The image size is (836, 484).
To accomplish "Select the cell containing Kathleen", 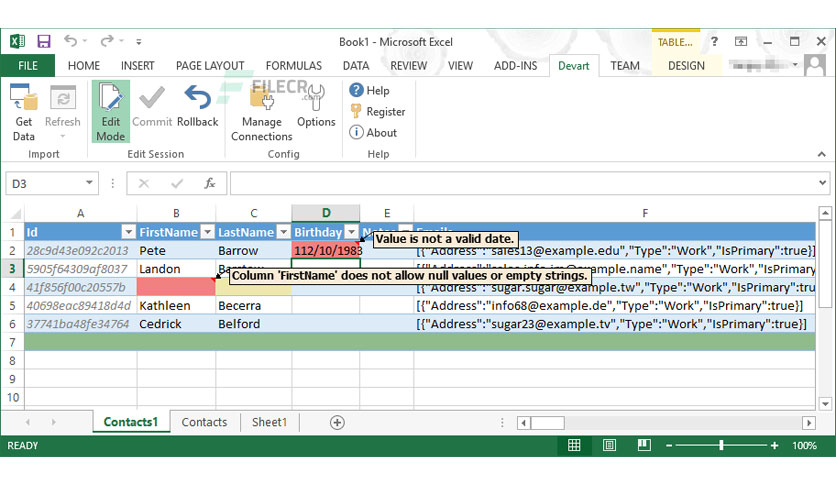I will (x=176, y=305).
